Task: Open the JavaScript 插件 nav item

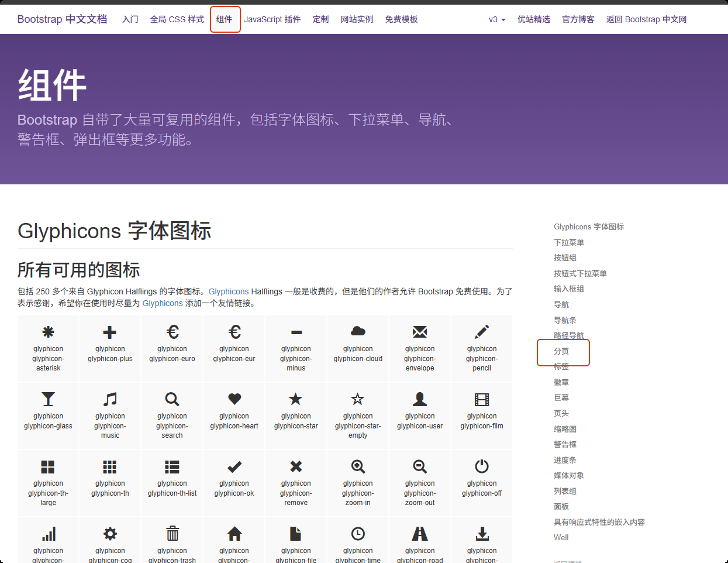Action: pos(272,19)
